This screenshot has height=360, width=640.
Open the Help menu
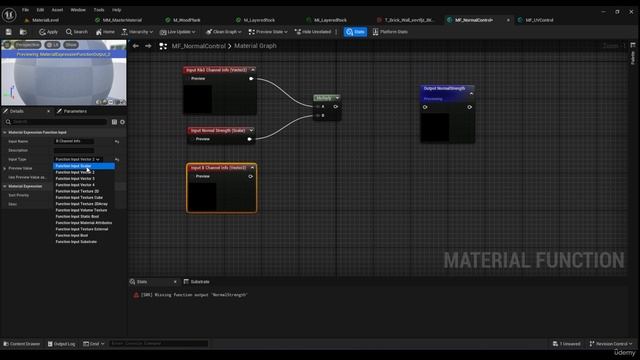(116, 10)
